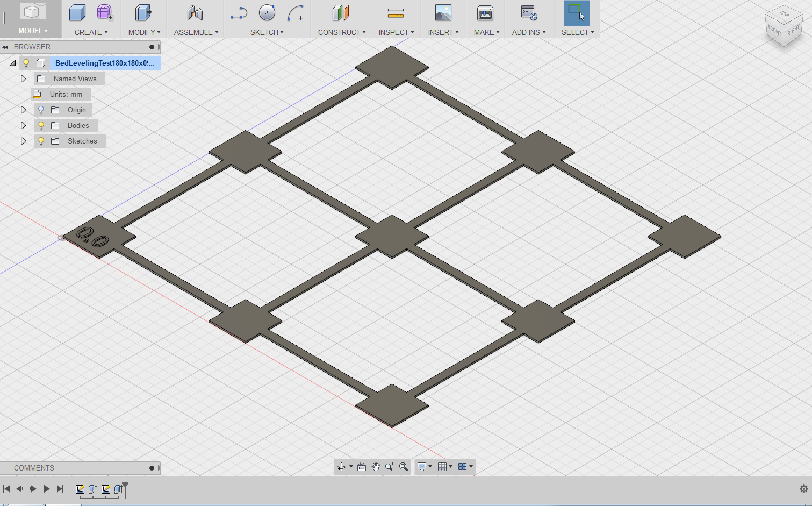Open the INSPECT menu
The width and height of the screenshot is (812, 506).
click(x=396, y=32)
